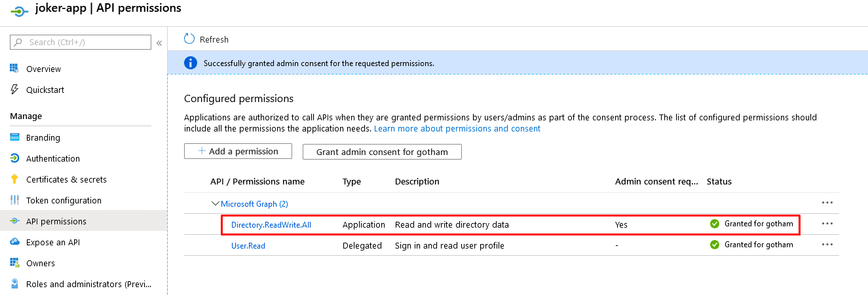This screenshot has width=868, height=295.
Task: Focus the sidebar Search field
Action: point(81,43)
